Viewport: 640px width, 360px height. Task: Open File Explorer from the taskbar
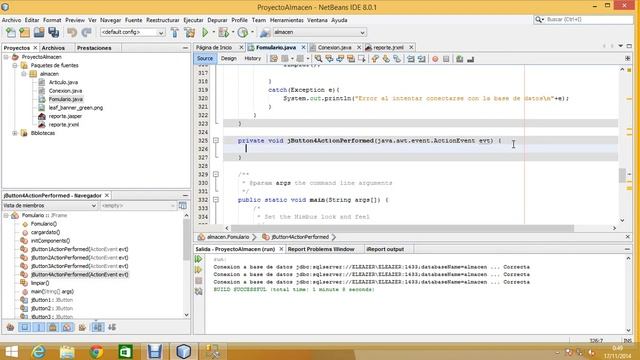click(67, 351)
